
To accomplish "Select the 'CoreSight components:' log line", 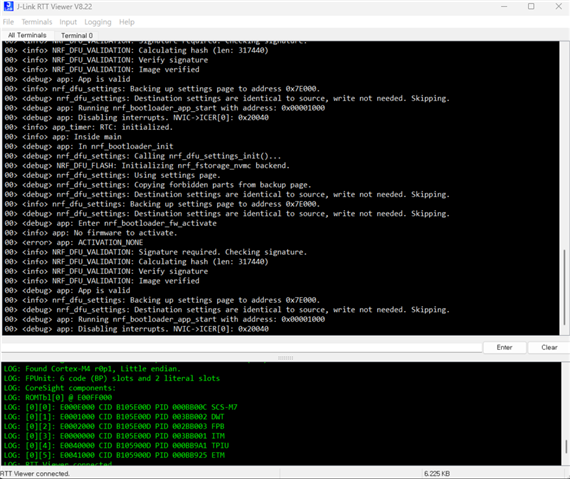I will click(60, 388).
